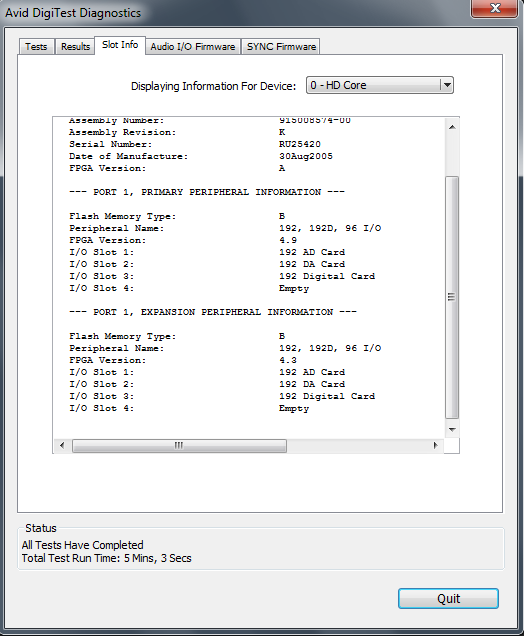Click the vertical scrollbar up arrow

[x=452, y=127]
